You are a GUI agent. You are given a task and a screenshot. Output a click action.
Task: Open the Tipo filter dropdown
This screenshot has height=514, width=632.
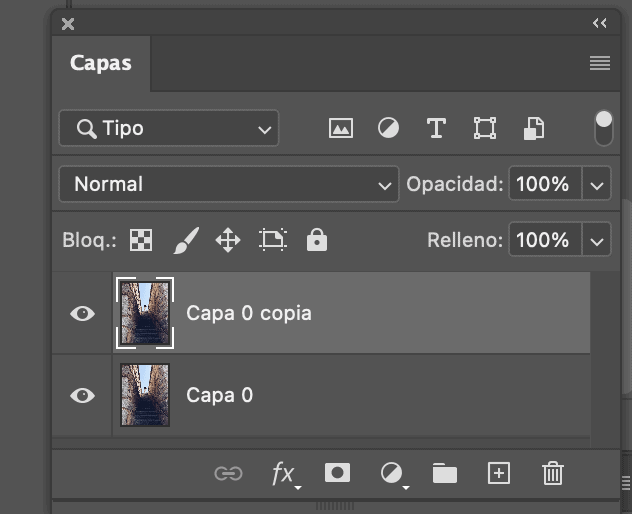click(x=169, y=128)
